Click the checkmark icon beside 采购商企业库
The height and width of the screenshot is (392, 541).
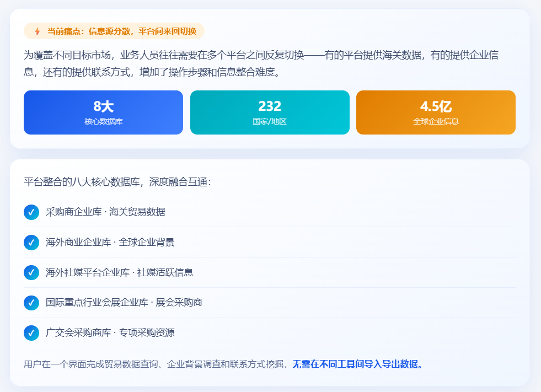coord(31,212)
